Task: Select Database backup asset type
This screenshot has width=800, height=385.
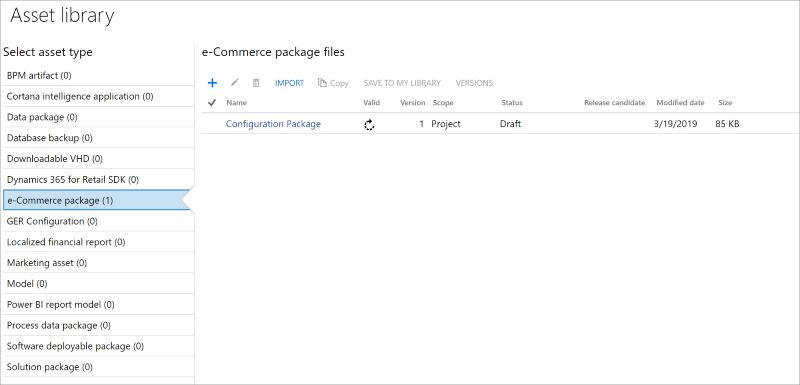Action: point(97,138)
